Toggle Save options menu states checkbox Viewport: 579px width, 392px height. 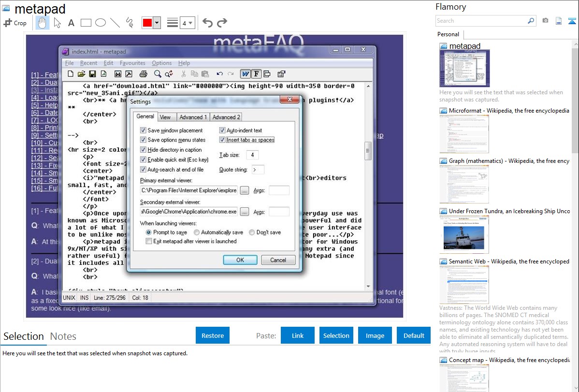(143, 140)
